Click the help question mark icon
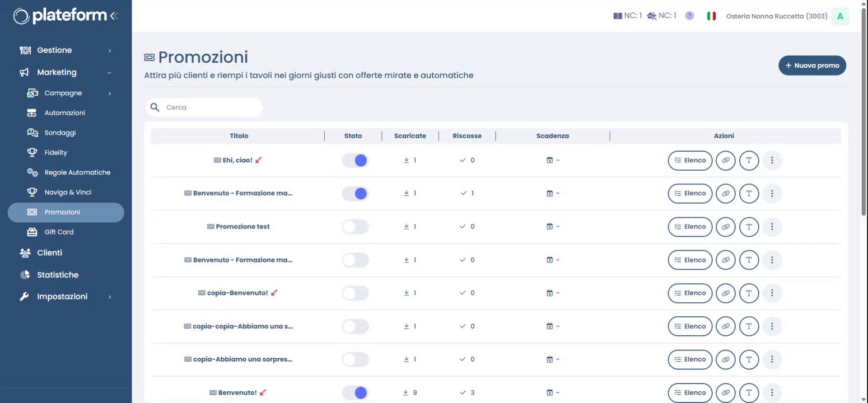868x403 pixels. pos(689,16)
